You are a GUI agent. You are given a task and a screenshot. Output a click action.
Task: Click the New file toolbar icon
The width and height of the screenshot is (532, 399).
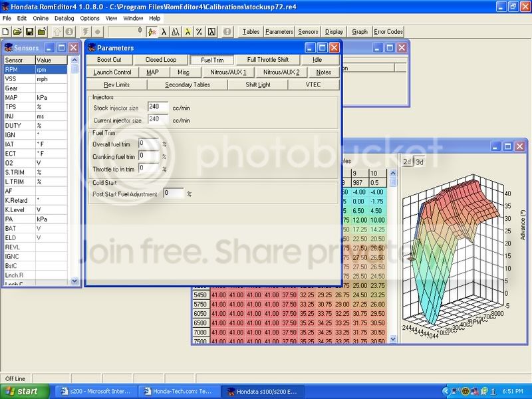(x=6, y=31)
